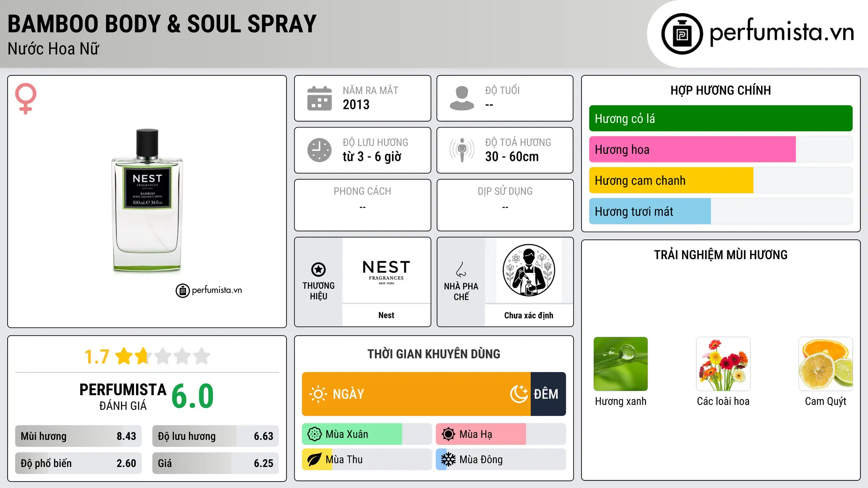Viewport: 868px width, 488px height.
Task: Click the Dịp sử dụng card
Action: click(x=505, y=205)
